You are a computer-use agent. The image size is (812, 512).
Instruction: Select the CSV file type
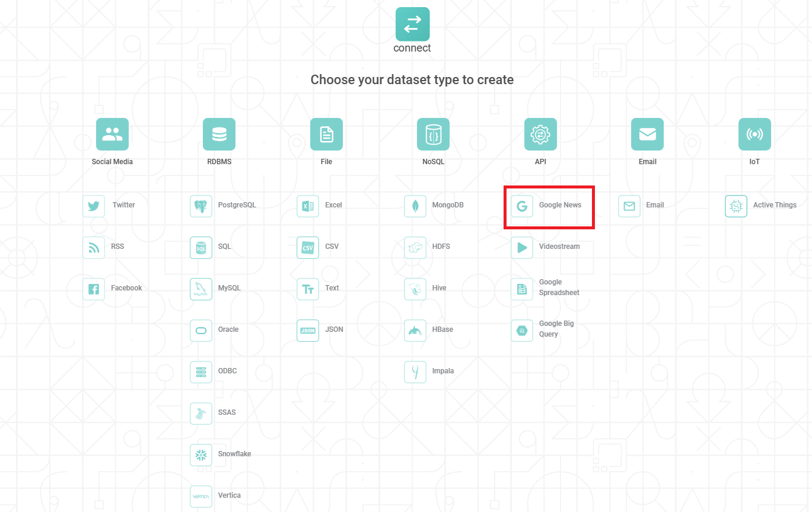[x=308, y=247]
